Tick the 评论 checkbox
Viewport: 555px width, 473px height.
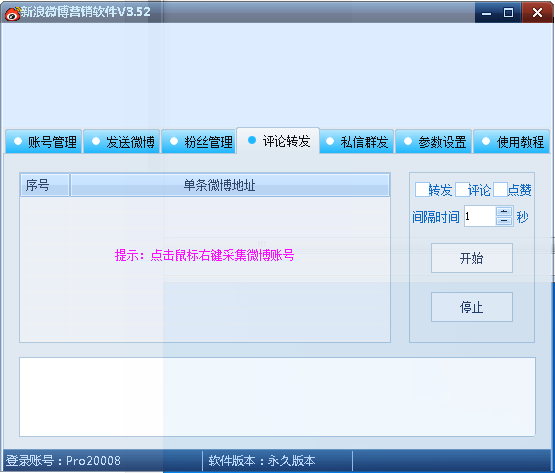click(x=462, y=190)
